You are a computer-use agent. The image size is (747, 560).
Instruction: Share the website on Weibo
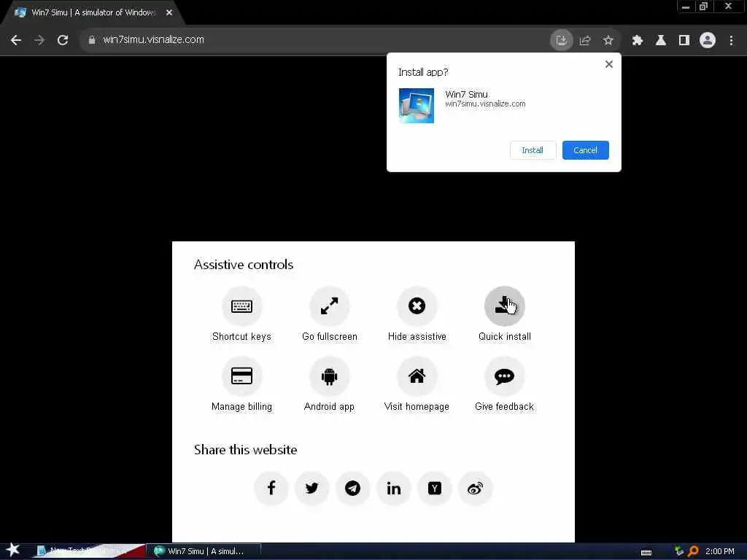(475, 488)
